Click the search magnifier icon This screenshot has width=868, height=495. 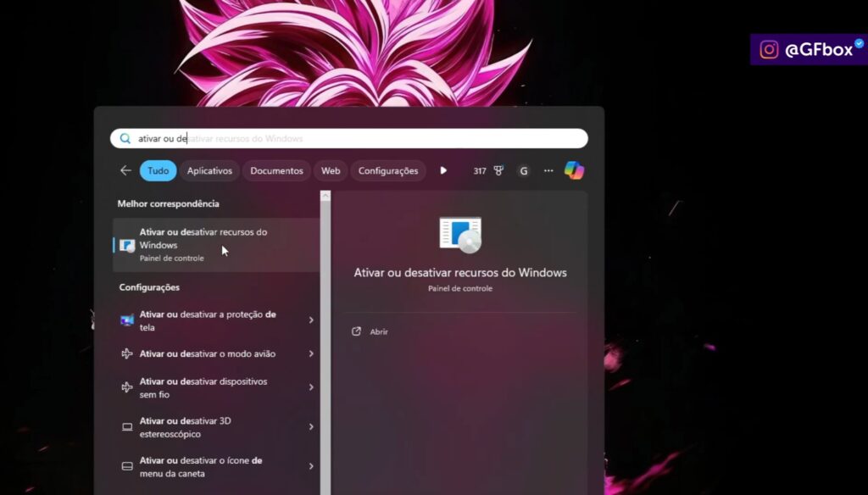pyautogui.click(x=125, y=138)
